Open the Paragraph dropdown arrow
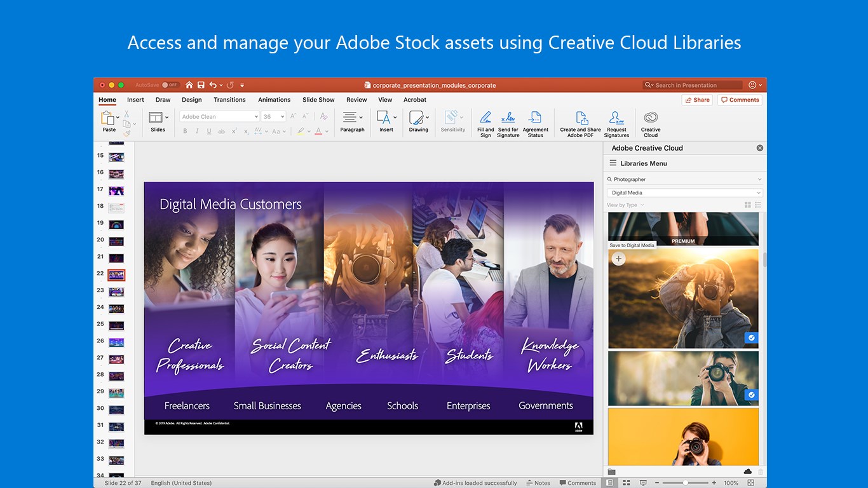The width and height of the screenshot is (868, 488). click(x=361, y=118)
